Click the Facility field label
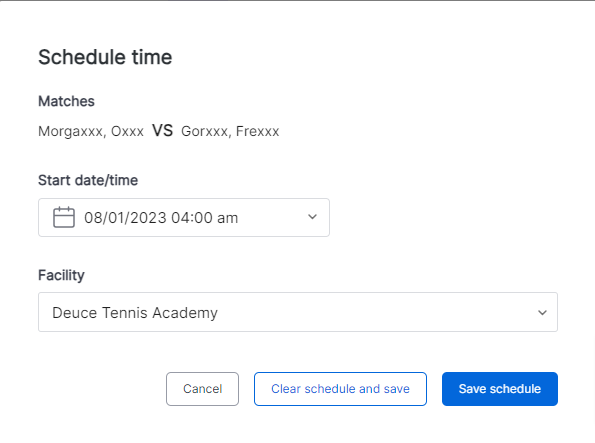The image size is (595, 443). [x=61, y=275]
